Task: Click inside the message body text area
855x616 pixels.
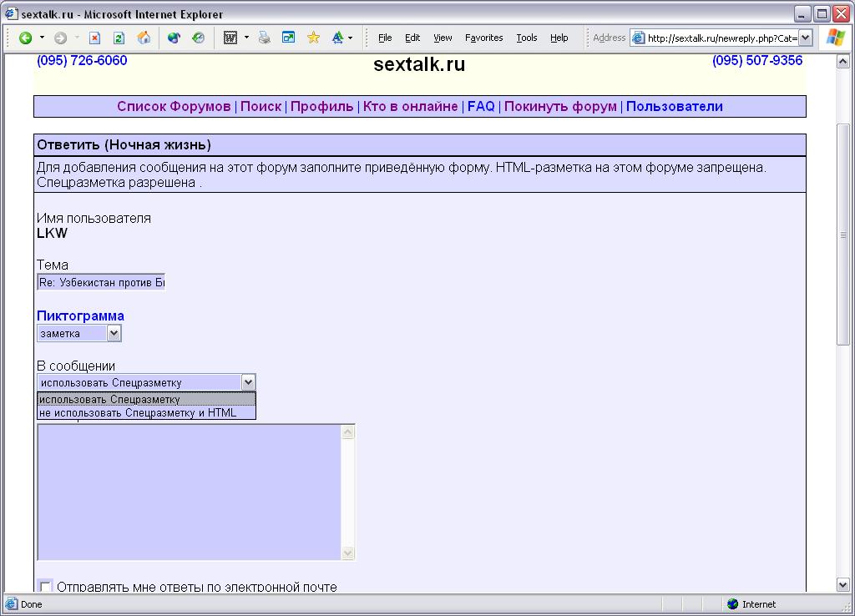Action: click(189, 492)
